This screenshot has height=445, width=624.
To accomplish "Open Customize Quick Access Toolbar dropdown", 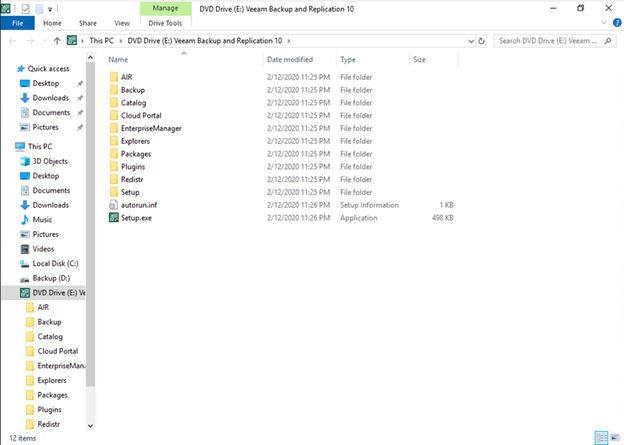I will (x=50, y=9).
